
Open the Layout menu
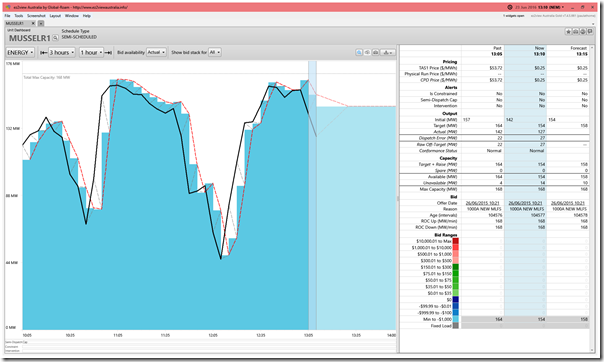[x=55, y=16]
